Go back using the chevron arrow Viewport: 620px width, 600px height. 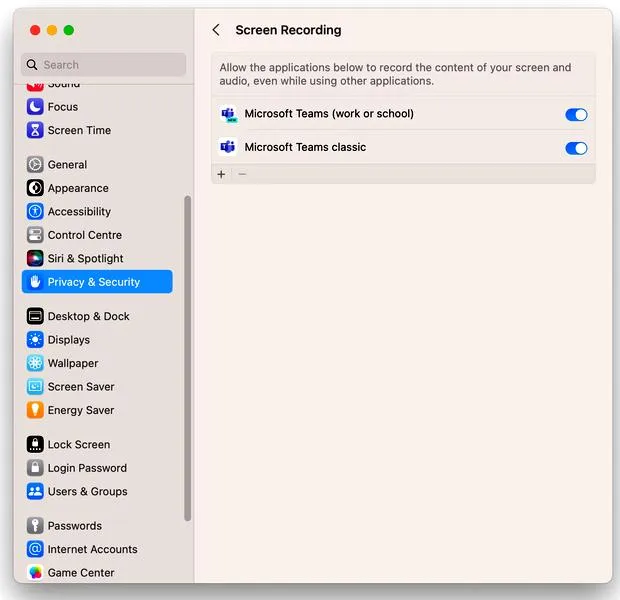click(216, 30)
